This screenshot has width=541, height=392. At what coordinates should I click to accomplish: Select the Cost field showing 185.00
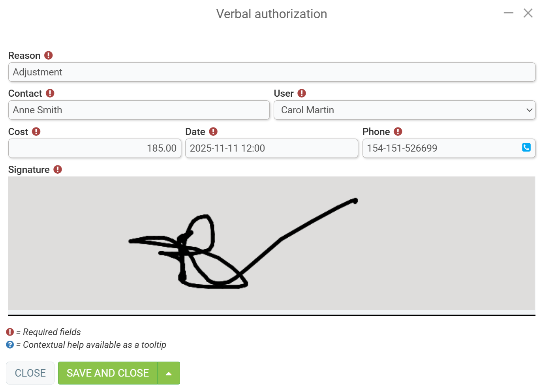point(95,148)
